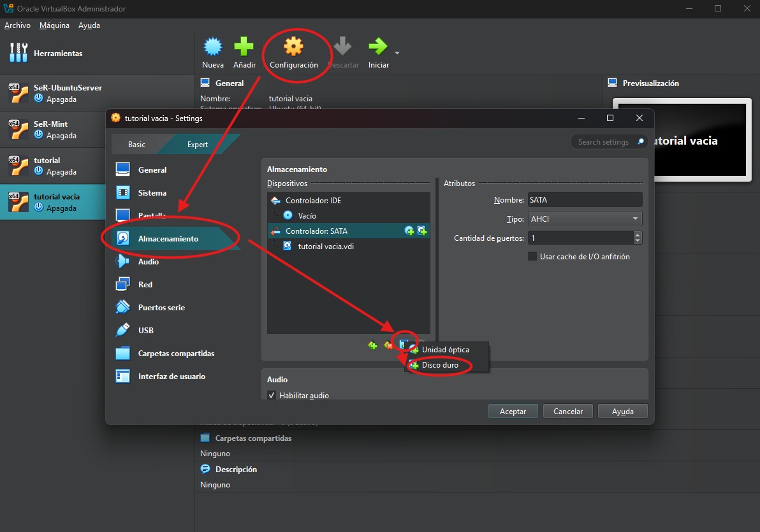The width and height of the screenshot is (760, 532).
Task: Select Controlador: IDE in devices tree
Action: tap(349, 201)
